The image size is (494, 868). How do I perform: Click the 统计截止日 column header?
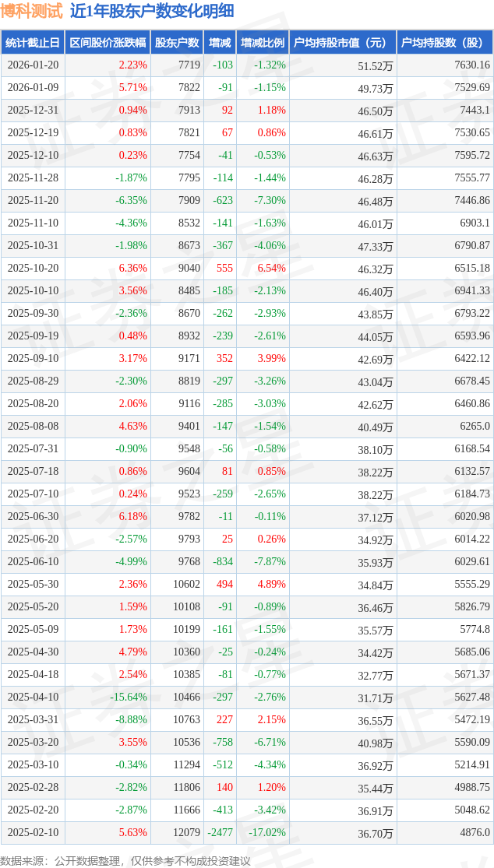point(32,43)
